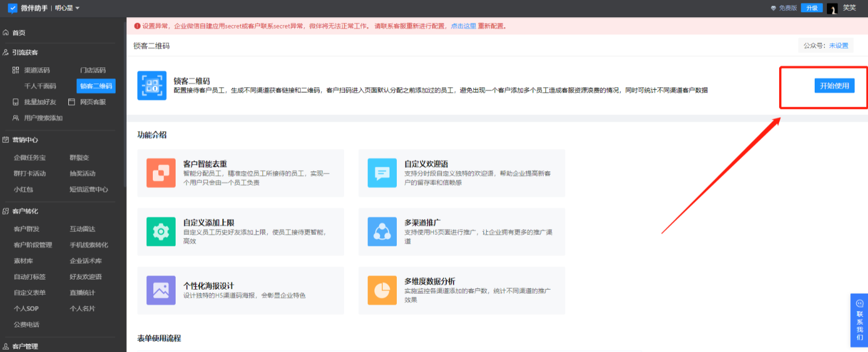Screen dimensions: 868x352
Task: Open the 个人名片 menu item
Action: point(82,308)
